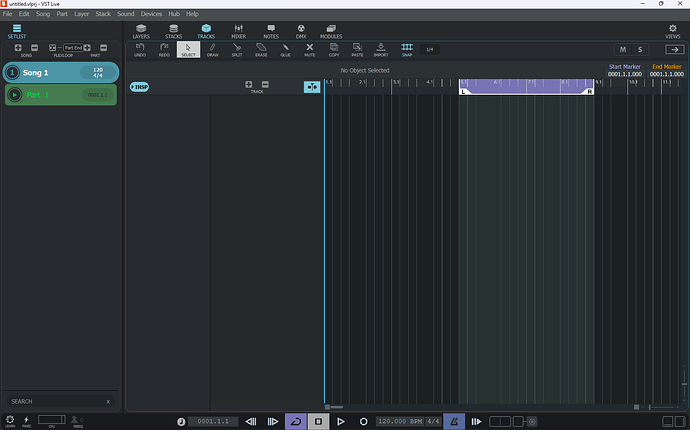Click the Record circle button
The image size is (690, 430).
[363, 422]
